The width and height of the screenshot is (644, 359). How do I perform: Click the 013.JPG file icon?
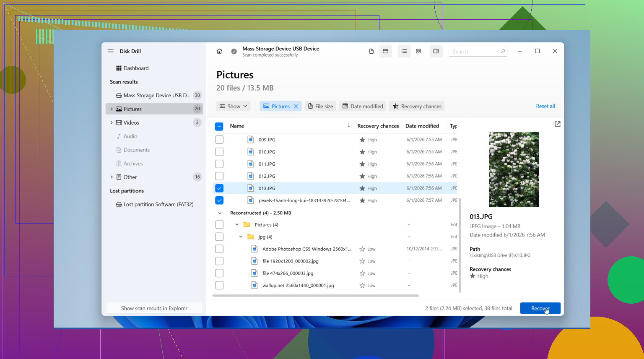tap(250, 188)
